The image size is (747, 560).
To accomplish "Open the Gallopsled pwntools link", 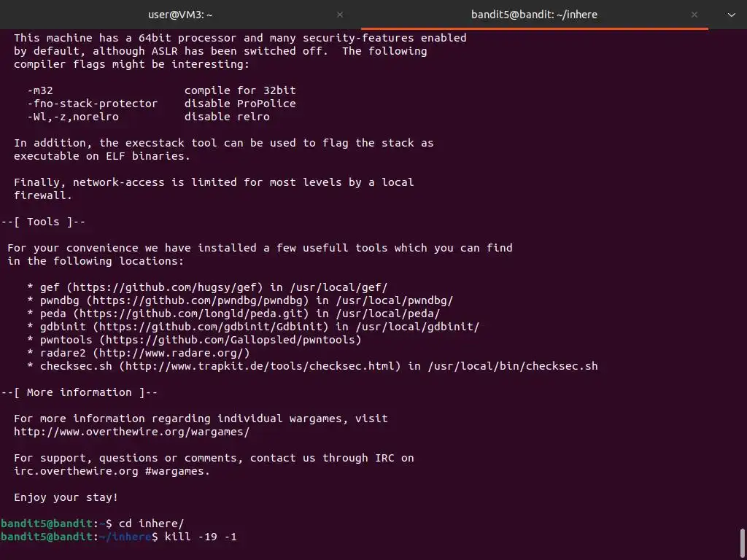I will pos(230,340).
